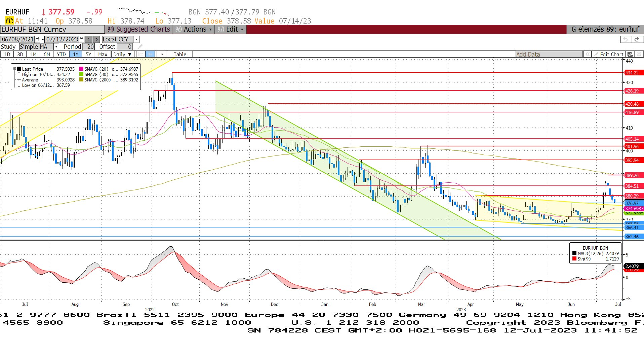Click the High on 10/13 legend row
Image resolution: width=644 pixels, height=349 pixels.
tap(44, 74)
